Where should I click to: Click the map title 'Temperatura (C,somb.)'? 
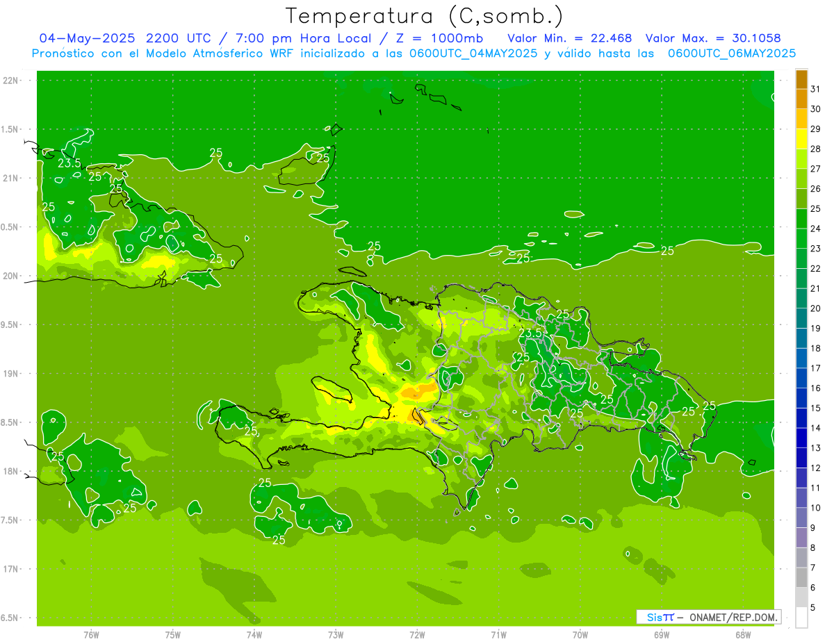pos(425,16)
